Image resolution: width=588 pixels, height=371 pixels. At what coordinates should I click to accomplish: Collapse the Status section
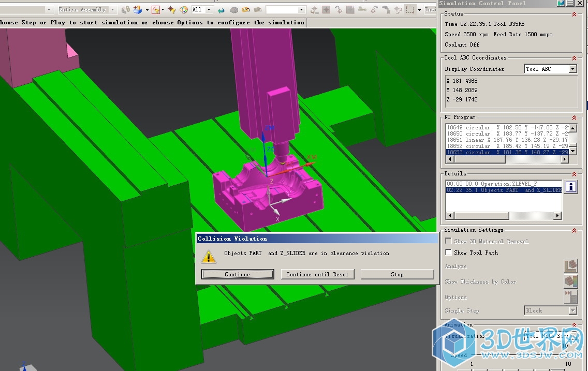coord(574,14)
